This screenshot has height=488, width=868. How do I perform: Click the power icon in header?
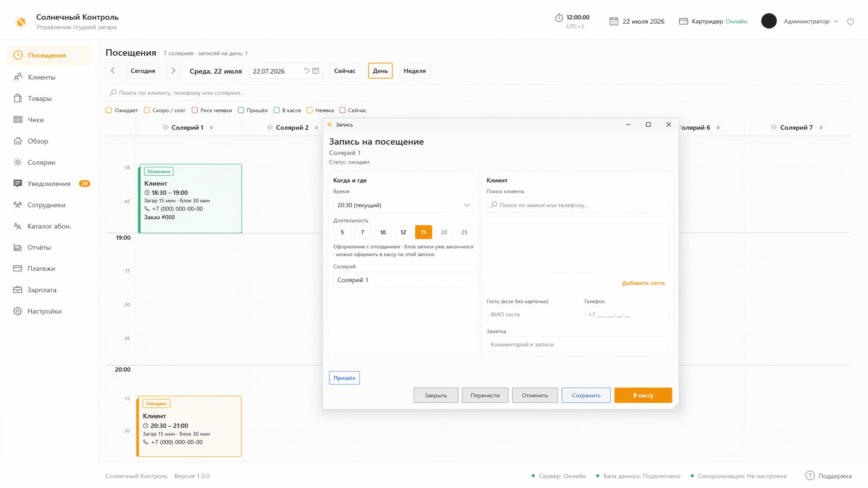[851, 21]
